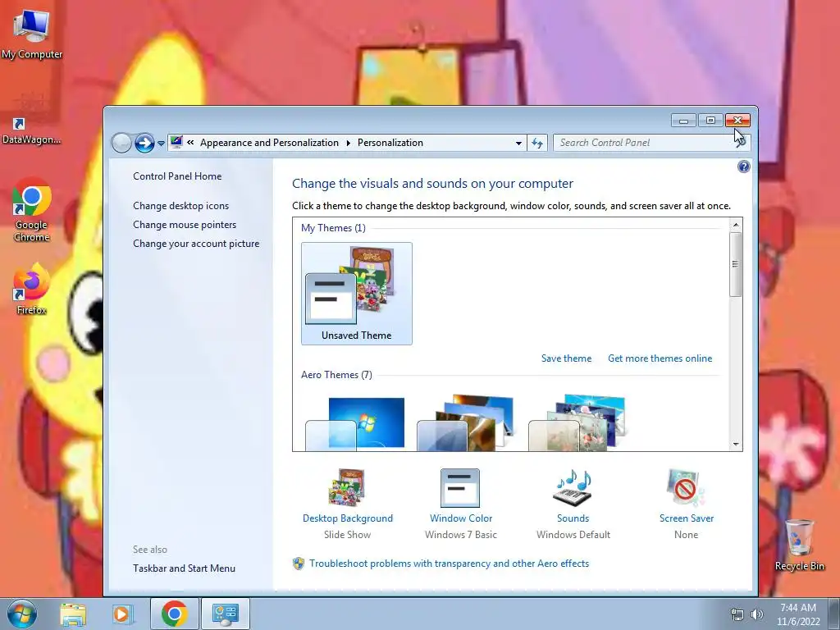Select the Unsaved Theme thumbnail
This screenshot has width=840, height=630.
[356, 293]
